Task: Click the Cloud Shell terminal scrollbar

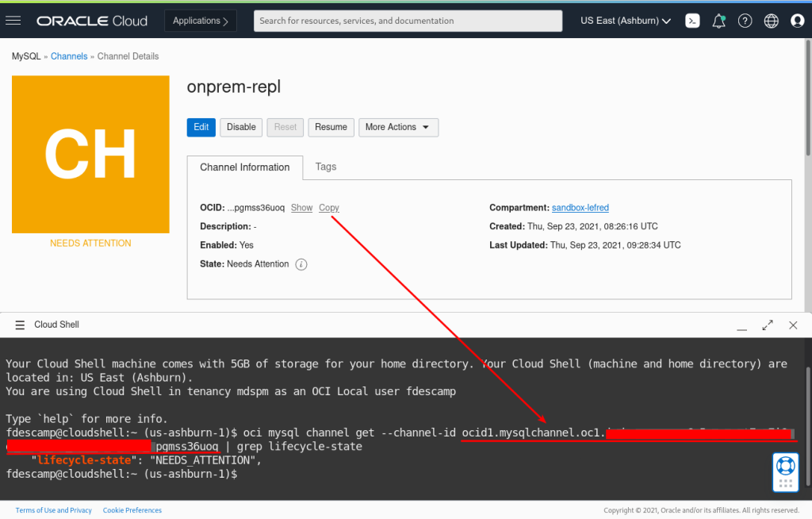Action: [x=808, y=427]
